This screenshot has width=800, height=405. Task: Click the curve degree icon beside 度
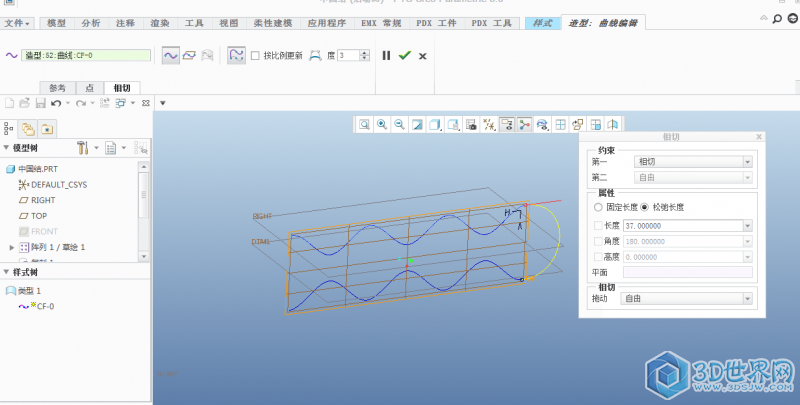point(315,56)
